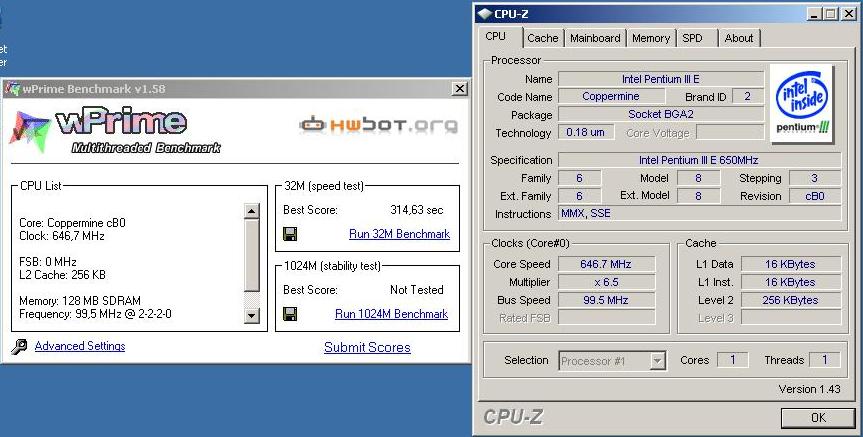Image resolution: width=863 pixels, height=437 pixels.
Task: Click the CPU List scroll up arrow
Action: tap(252, 211)
